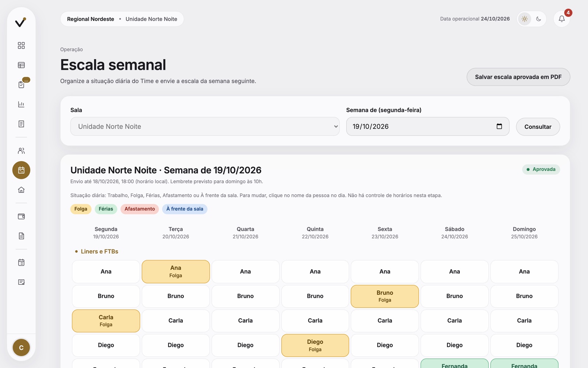Click Salvar escala aprovada em PDF
This screenshot has width=588, height=368.
tap(518, 77)
